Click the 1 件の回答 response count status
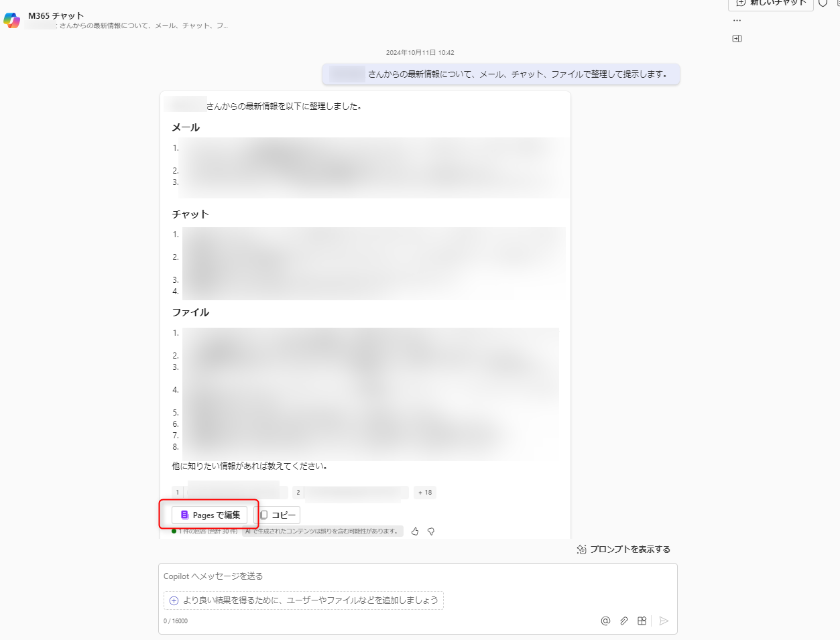The height and width of the screenshot is (640, 840). (x=205, y=531)
